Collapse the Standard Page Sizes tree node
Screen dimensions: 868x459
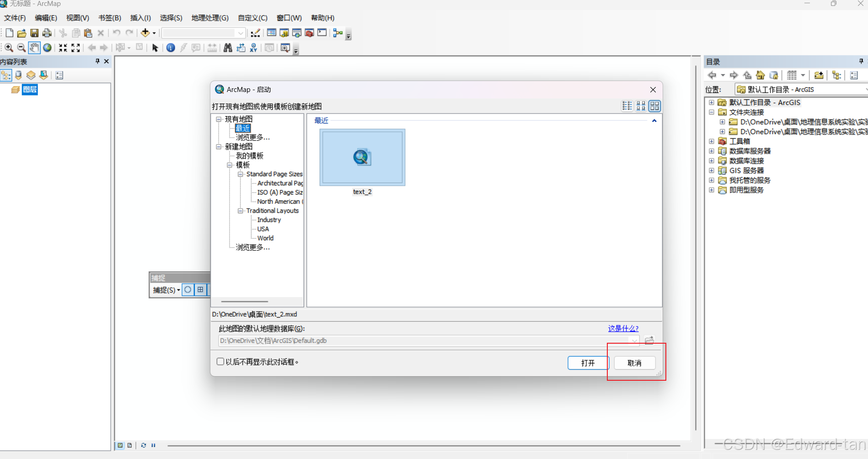(241, 174)
